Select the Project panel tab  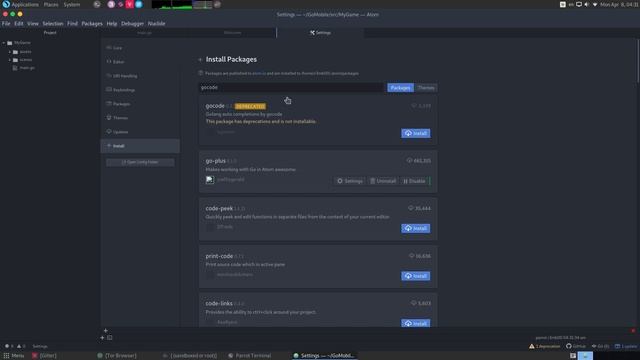tap(50, 33)
